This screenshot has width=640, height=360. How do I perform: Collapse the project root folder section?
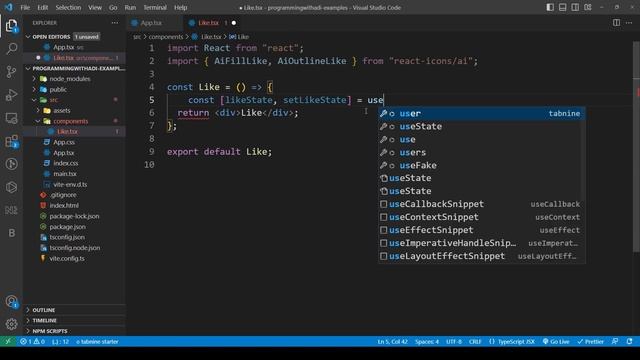[75, 68]
